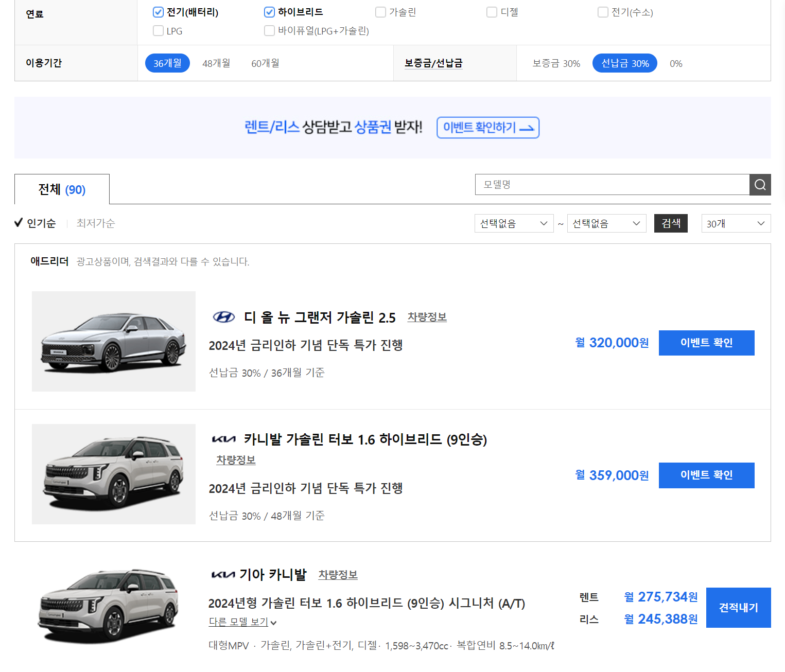The image size is (785, 672).
Task: Check the 디젤 fuel checkbox
Action: [x=492, y=12]
